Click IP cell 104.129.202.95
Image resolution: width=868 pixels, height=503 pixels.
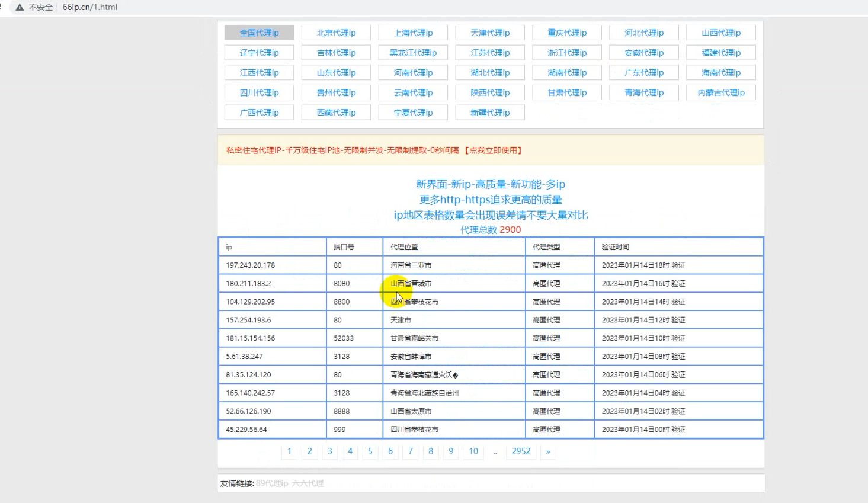[273, 302]
